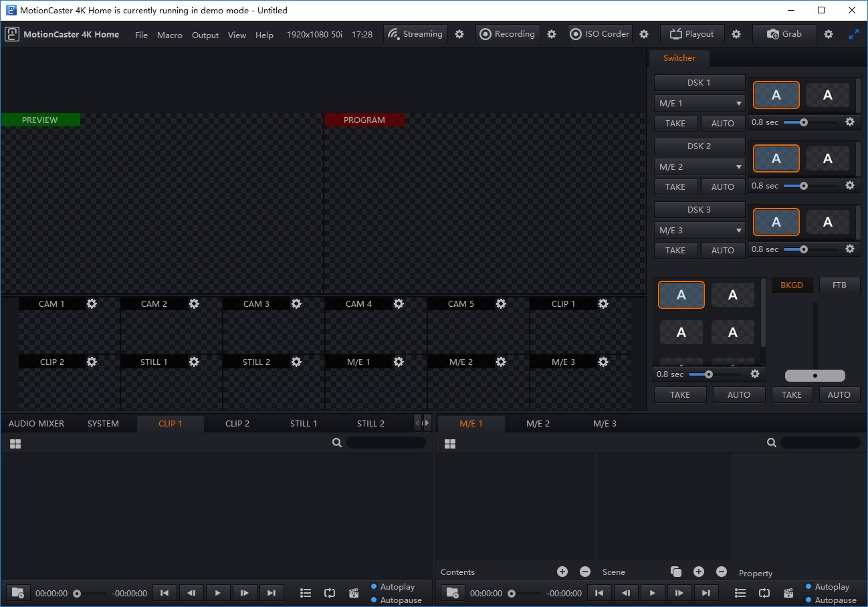Open settings gear next to Streaming button

[459, 34]
